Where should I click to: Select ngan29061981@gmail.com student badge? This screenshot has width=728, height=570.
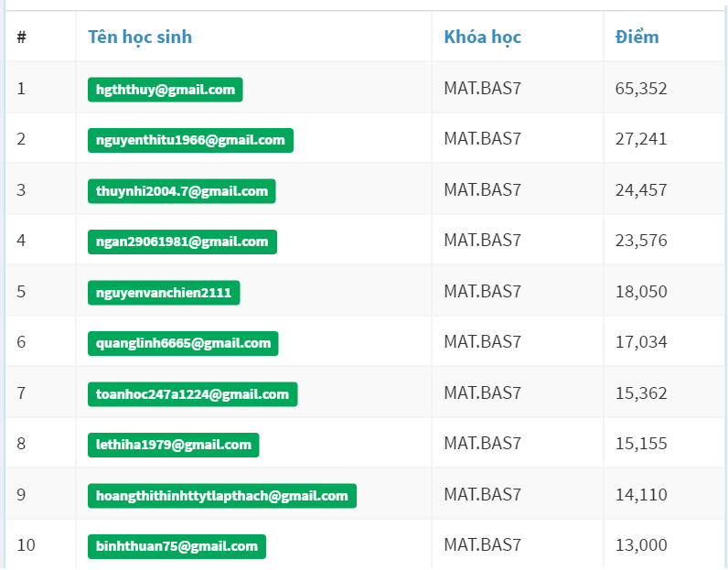pyautogui.click(x=183, y=242)
